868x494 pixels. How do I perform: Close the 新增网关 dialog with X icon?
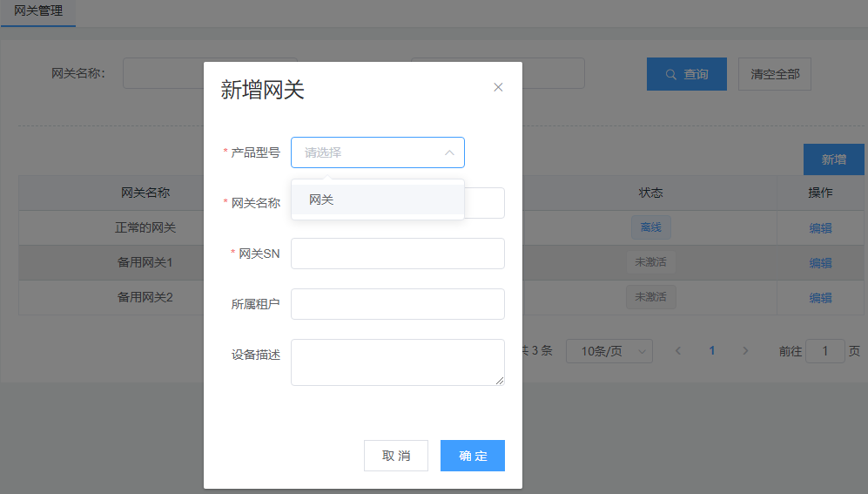(x=498, y=87)
